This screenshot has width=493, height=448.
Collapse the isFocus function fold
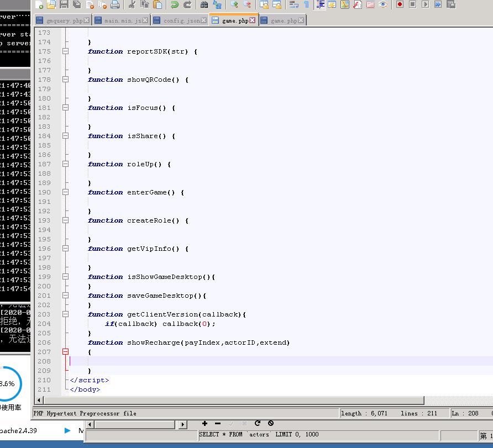coord(65,108)
